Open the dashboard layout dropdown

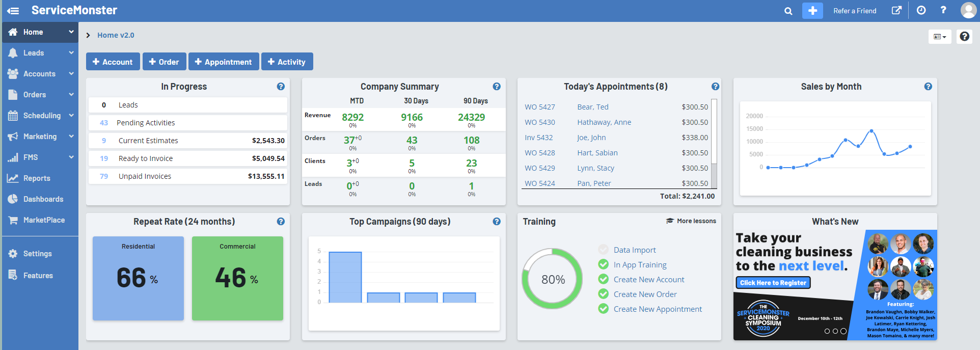point(940,37)
